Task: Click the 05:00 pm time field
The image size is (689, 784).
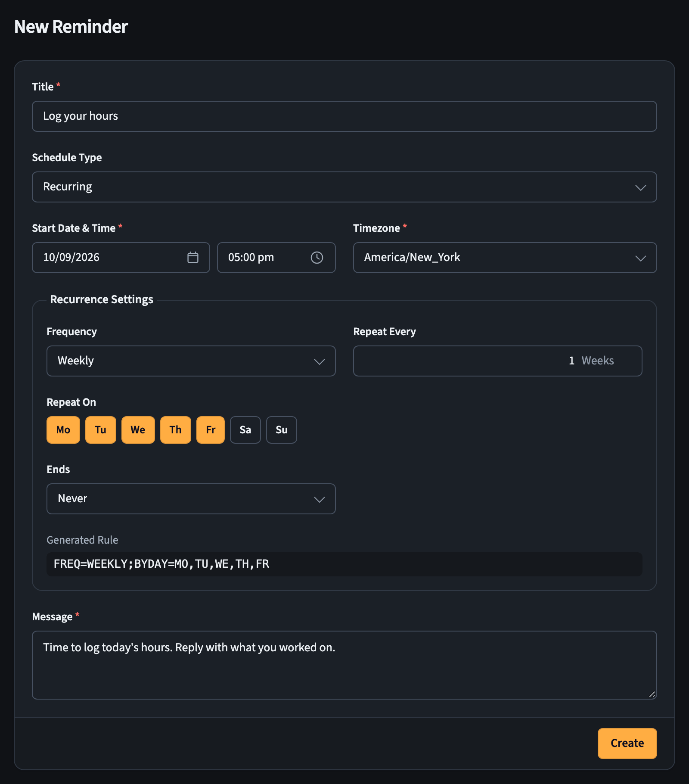Action: pos(276,258)
